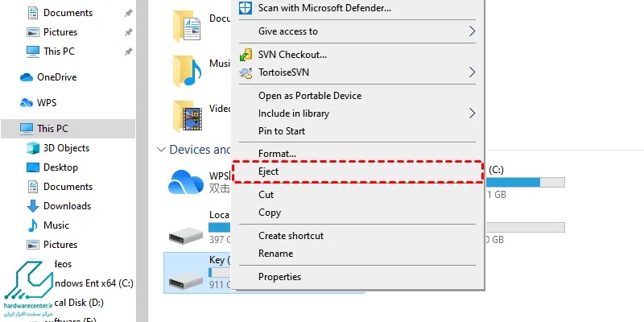Open 3D Objects in navigation tree
This screenshot has width=644, height=322.
(x=66, y=148)
